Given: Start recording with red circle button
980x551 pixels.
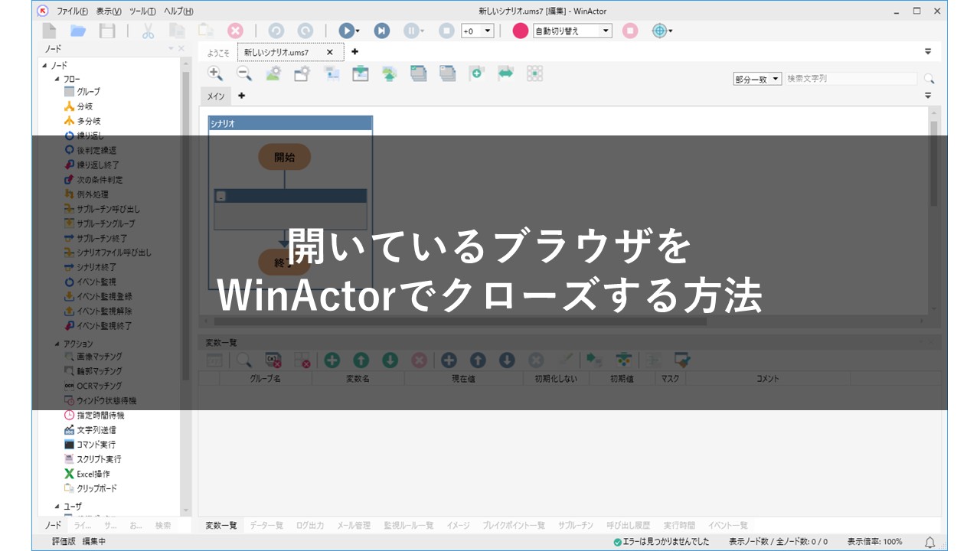Looking at the screenshot, I should pyautogui.click(x=521, y=31).
